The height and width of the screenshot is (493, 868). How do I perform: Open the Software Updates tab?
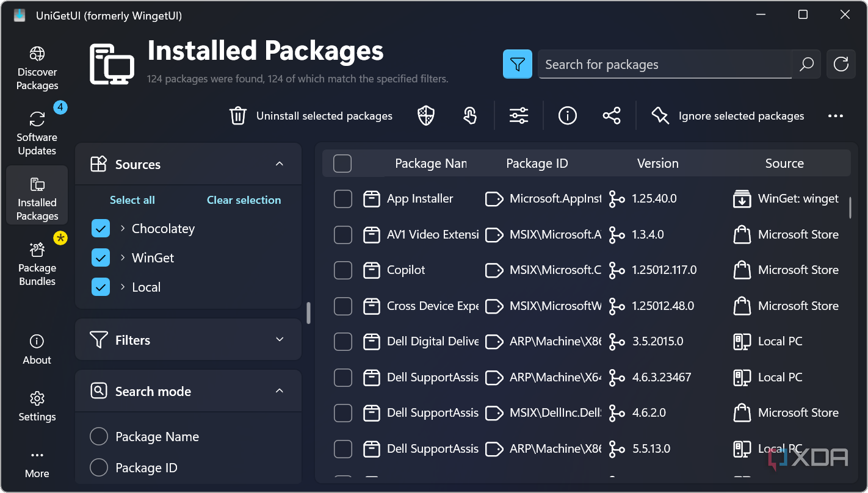click(37, 134)
